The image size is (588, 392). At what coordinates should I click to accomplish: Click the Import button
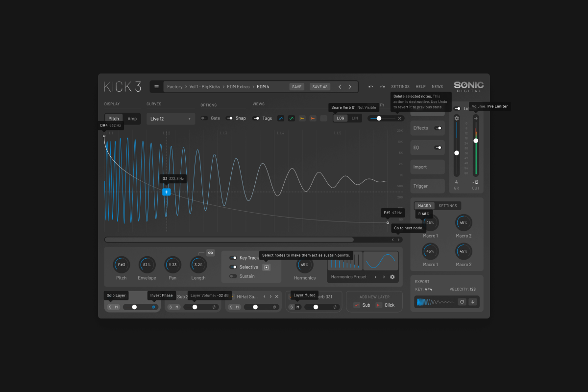tap(427, 167)
